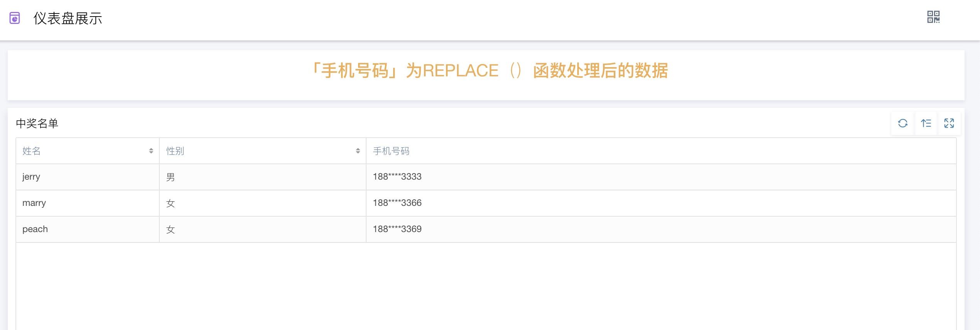
Task: Sort by the 性别 column arrows
Action: 358,151
